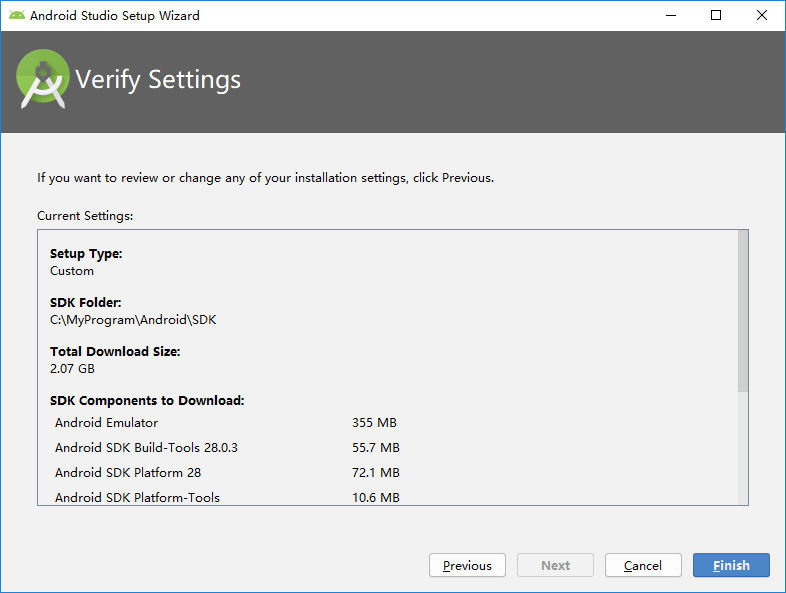Select 'Android SDK Platform 28' row
The image size is (786, 593).
pos(226,473)
